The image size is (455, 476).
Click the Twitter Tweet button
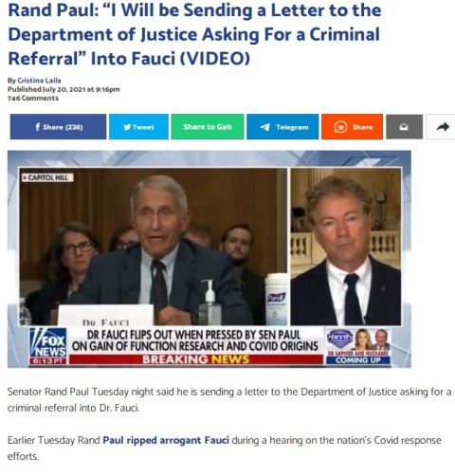[138, 127]
